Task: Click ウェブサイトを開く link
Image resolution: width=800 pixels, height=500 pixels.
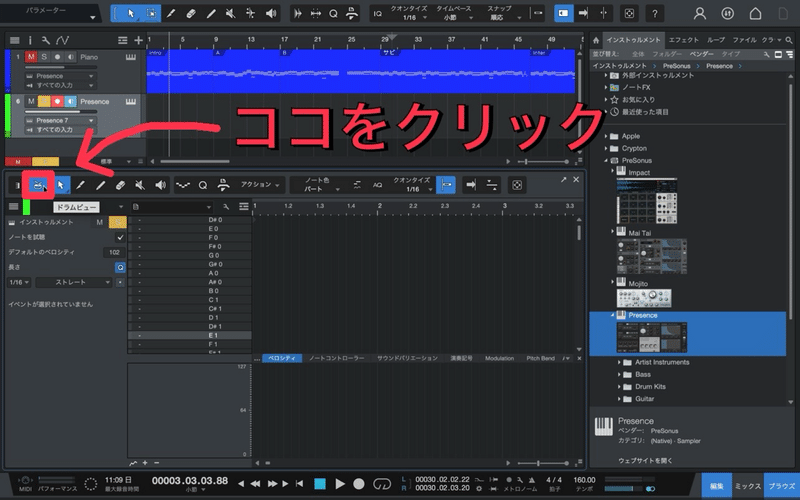Action: coord(645,461)
